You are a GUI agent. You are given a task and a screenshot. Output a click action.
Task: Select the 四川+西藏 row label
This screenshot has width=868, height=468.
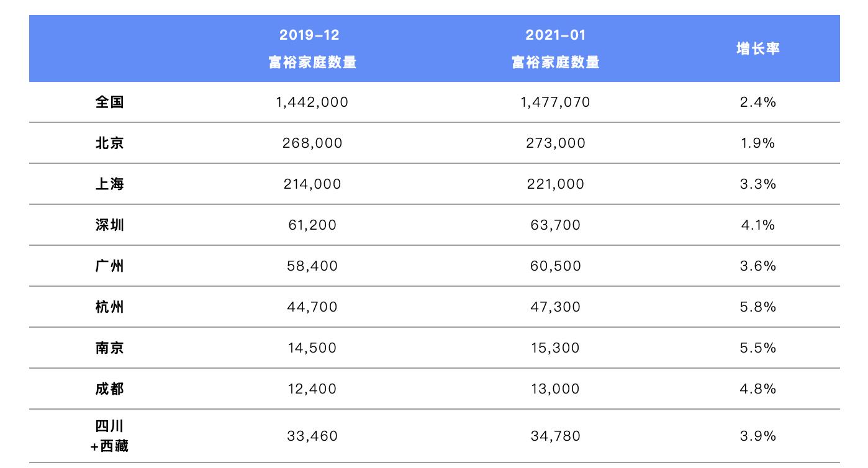coord(110,436)
